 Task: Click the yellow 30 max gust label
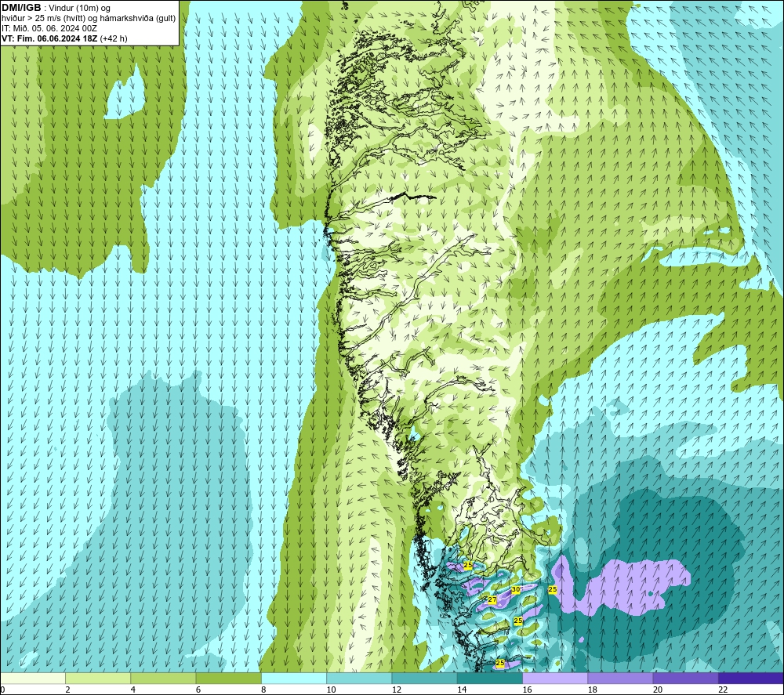(x=516, y=589)
